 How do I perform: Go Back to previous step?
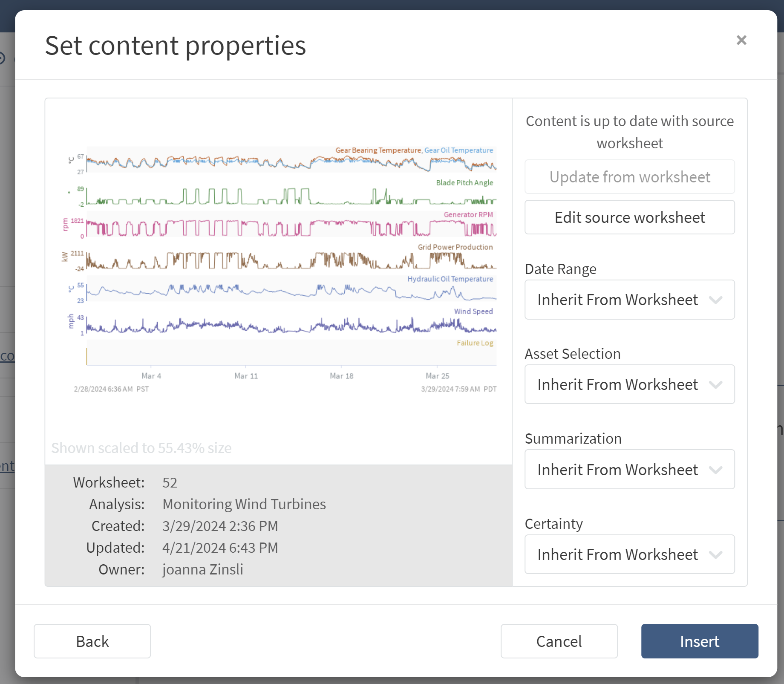[92, 641]
